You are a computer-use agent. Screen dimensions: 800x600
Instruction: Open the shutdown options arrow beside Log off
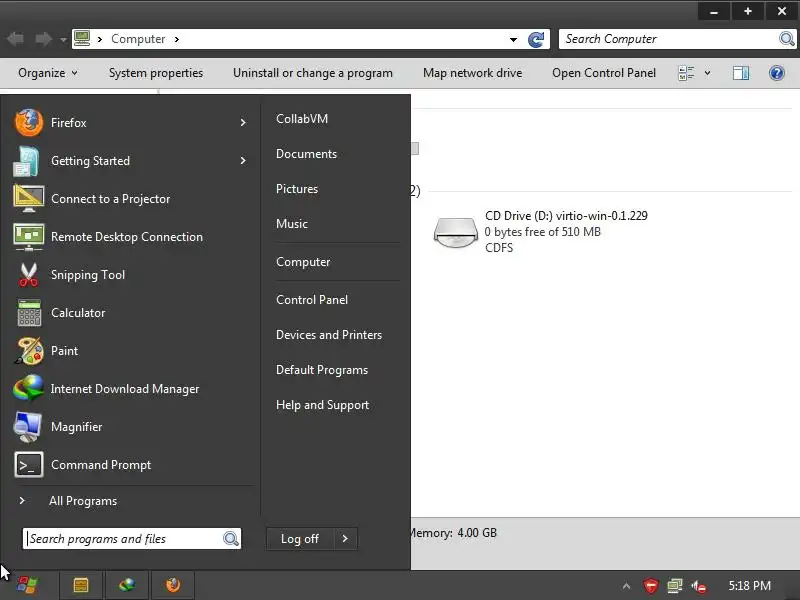tap(345, 539)
